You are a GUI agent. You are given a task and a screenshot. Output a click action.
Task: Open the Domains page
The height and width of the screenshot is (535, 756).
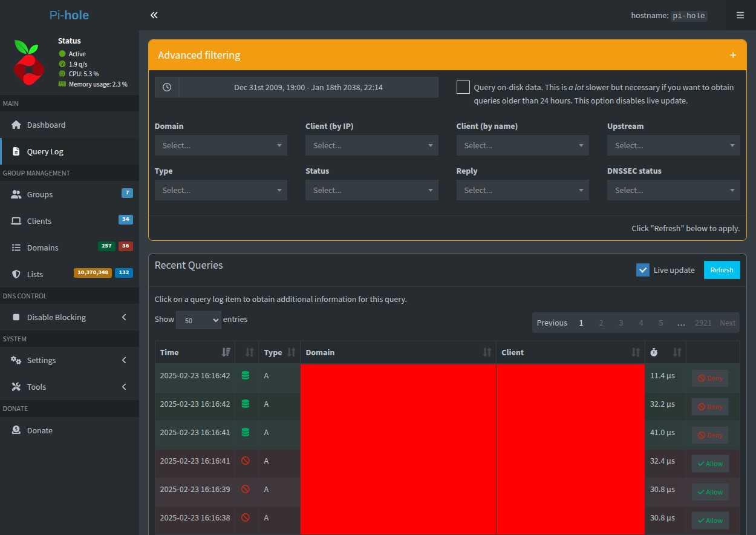point(70,248)
